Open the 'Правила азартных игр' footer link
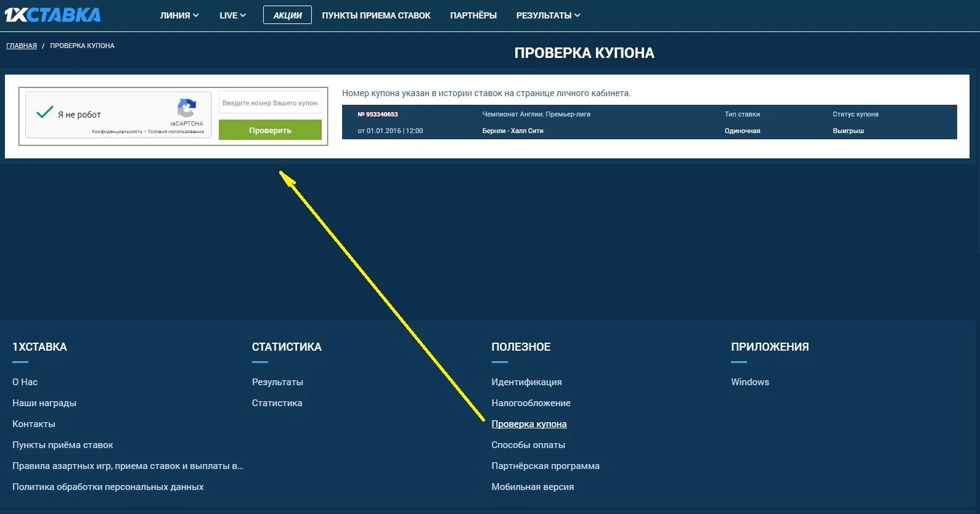980x514 pixels. tap(128, 466)
